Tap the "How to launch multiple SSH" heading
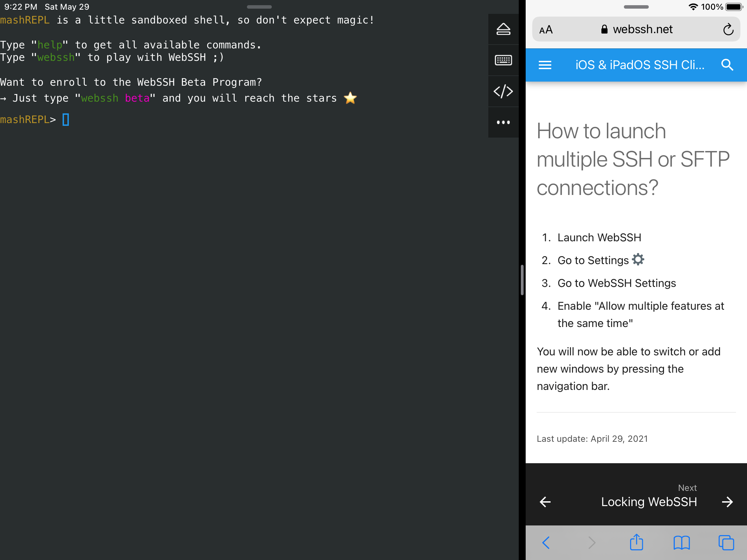Screen dimensions: 747x560 [x=633, y=159]
